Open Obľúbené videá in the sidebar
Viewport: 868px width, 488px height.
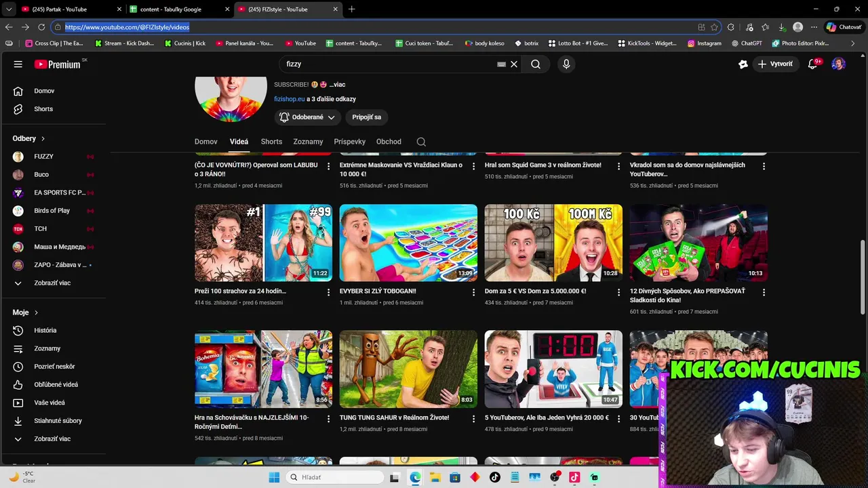tap(54, 384)
